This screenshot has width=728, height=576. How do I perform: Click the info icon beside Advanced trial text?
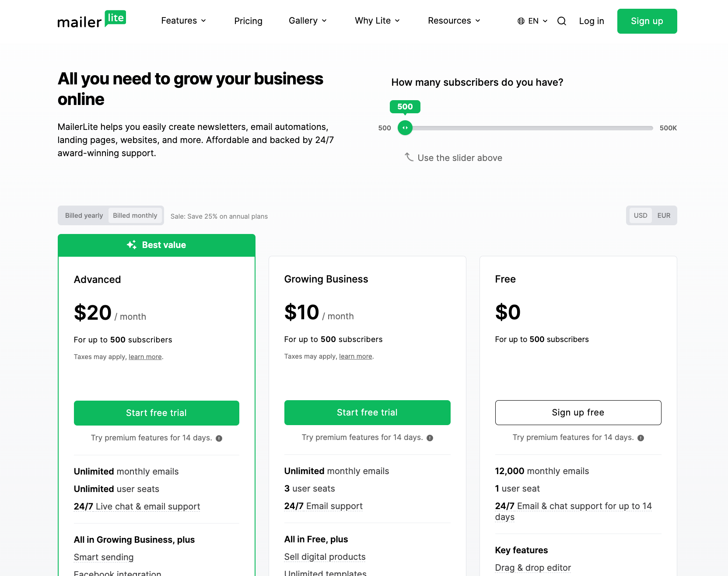coord(219,438)
